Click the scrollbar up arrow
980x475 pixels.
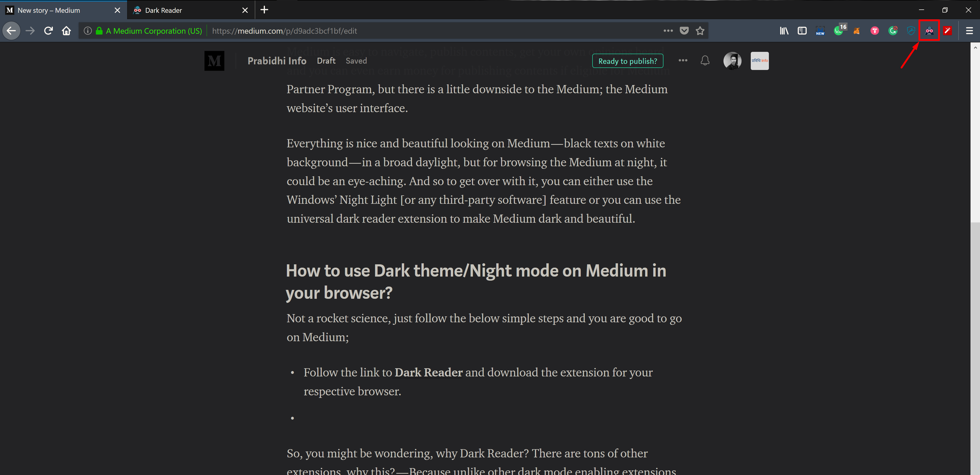(975, 47)
